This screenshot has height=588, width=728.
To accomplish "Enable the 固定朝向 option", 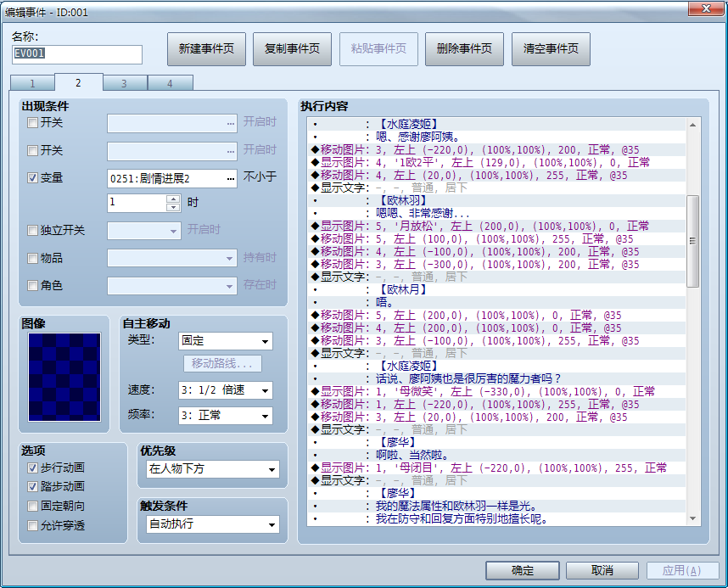I will point(32,506).
